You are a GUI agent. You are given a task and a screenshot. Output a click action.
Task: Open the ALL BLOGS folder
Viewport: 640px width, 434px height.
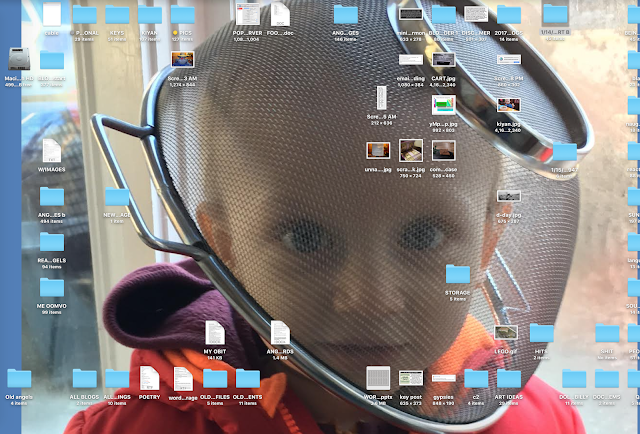84,378
